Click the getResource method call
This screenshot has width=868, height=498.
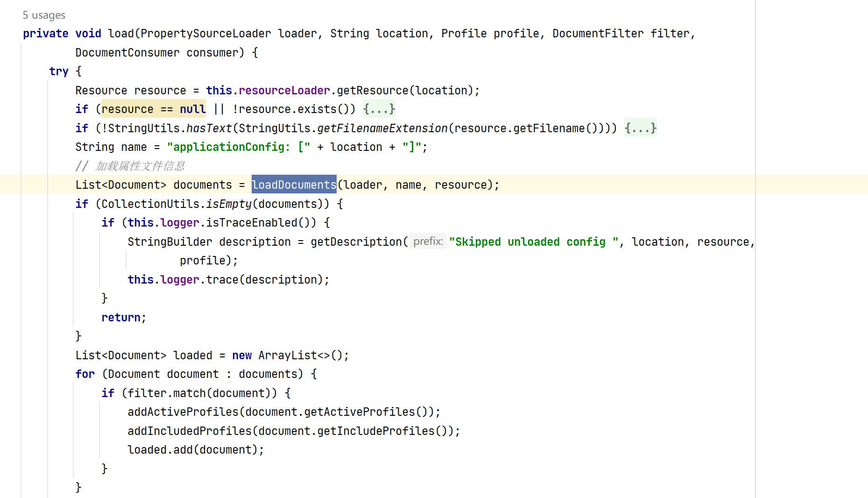pyautogui.click(x=373, y=90)
